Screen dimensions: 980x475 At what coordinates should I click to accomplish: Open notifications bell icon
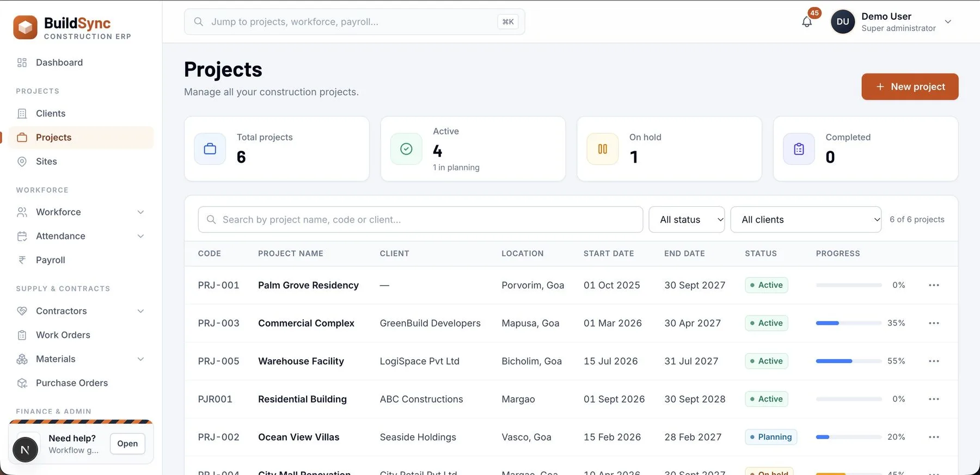pyautogui.click(x=807, y=22)
